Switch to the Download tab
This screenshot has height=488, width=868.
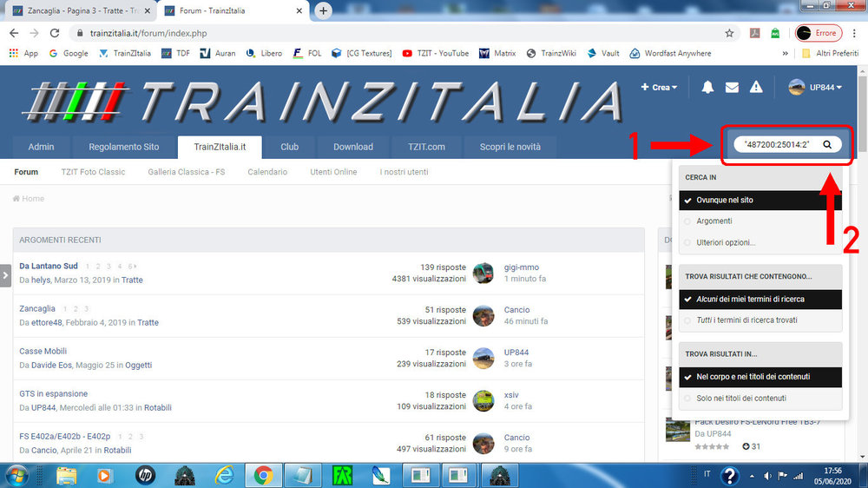(x=353, y=147)
